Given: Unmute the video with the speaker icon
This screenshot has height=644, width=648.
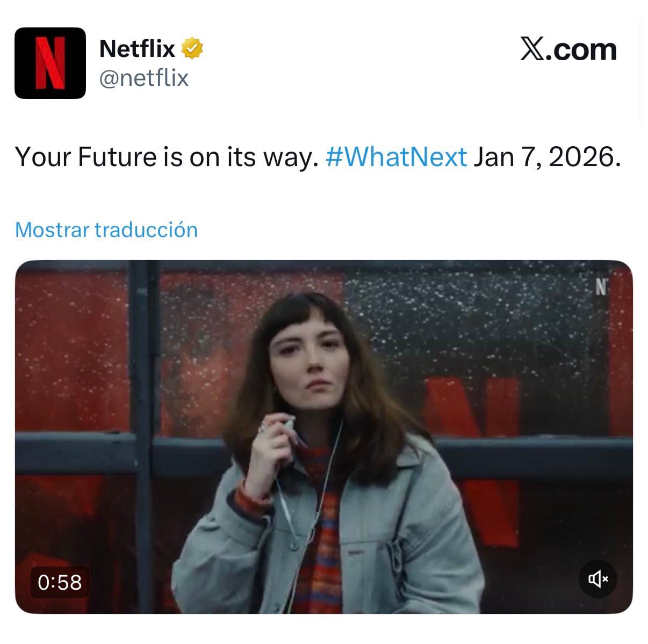Looking at the screenshot, I should (x=597, y=579).
